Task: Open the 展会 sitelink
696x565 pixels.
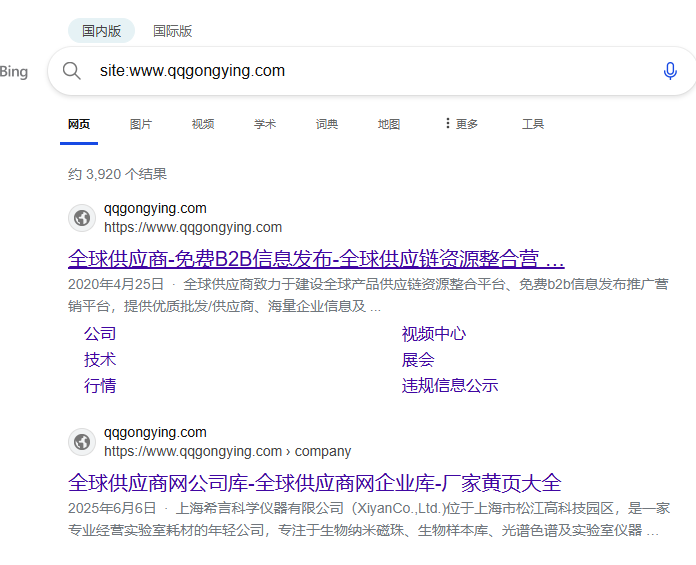Action: (x=418, y=360)
